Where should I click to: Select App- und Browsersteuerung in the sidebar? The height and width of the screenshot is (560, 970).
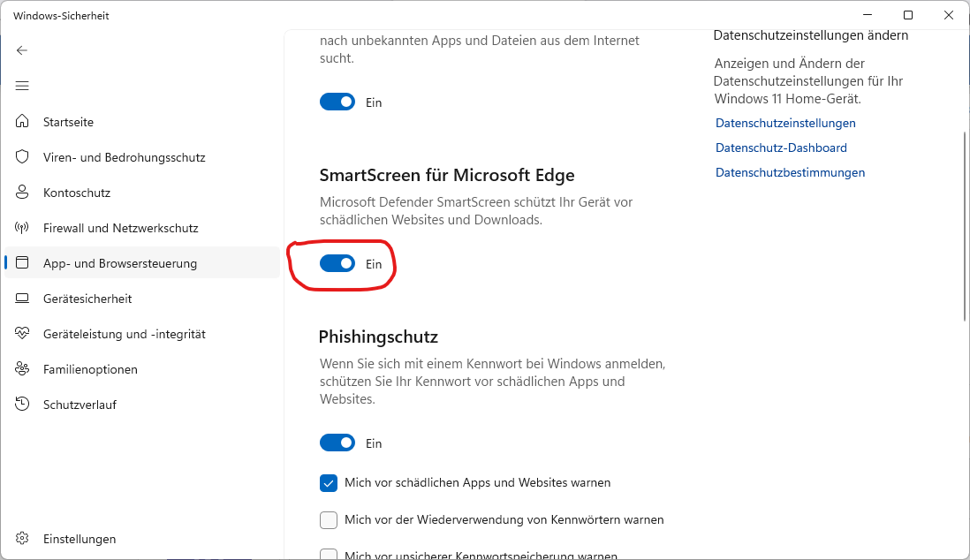tap(120, 263)
